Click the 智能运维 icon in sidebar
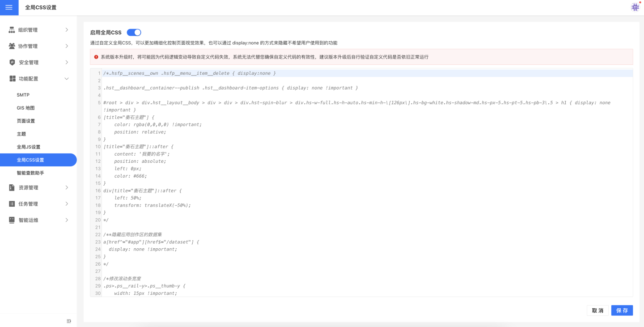Viewport: 644px width, 327px height. click(x=12, y=220)
